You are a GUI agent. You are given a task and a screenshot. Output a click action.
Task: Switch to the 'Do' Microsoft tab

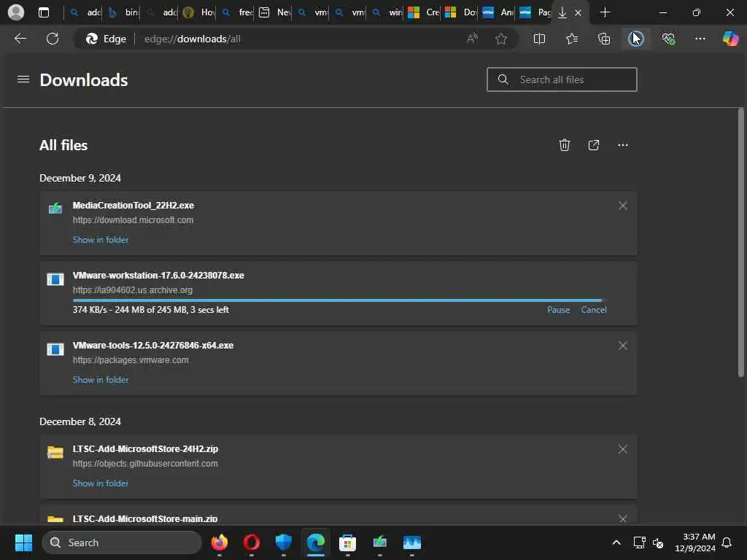[x=461, y=12]
